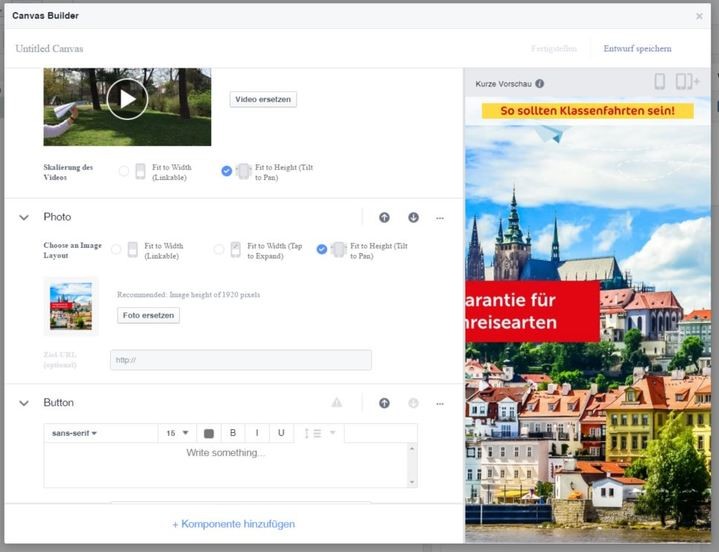Open the font size 15 dropdown

(177, 433)
